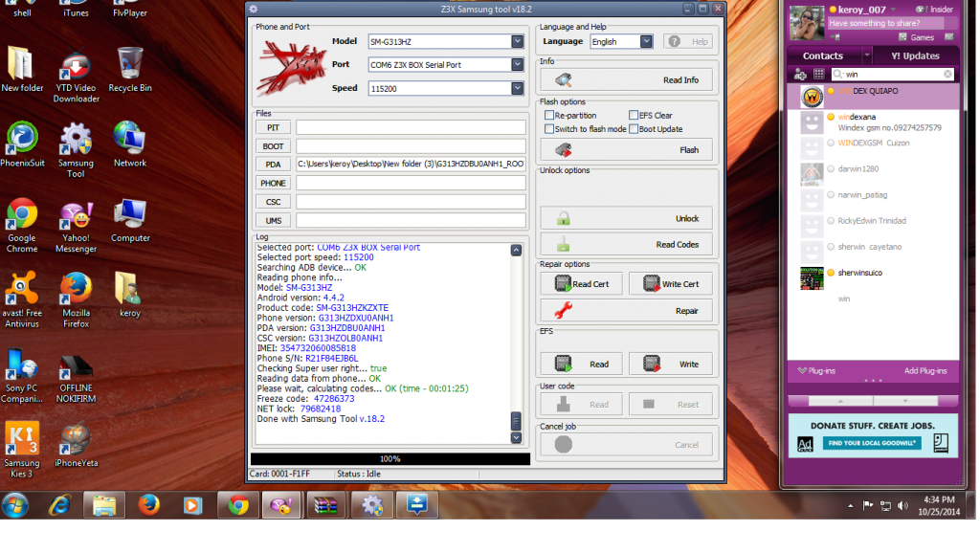Click the PDA file button
The height and width of the screenshot is (553, 980).
[274, 165]
